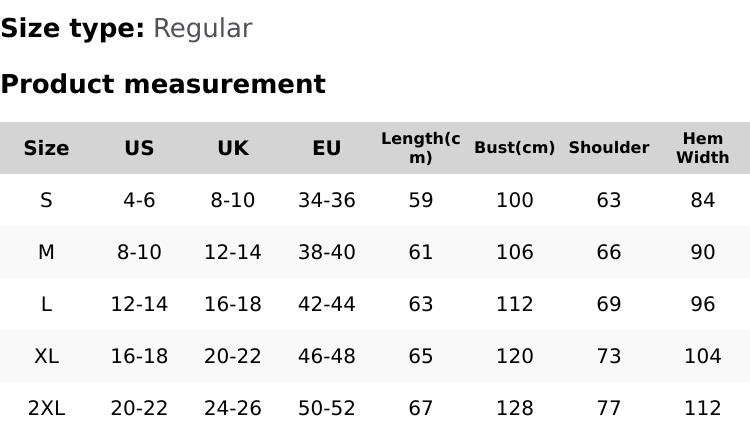The image size is (750, 434).
Task: Click the Product measurement heading
Action: (163, 84)
